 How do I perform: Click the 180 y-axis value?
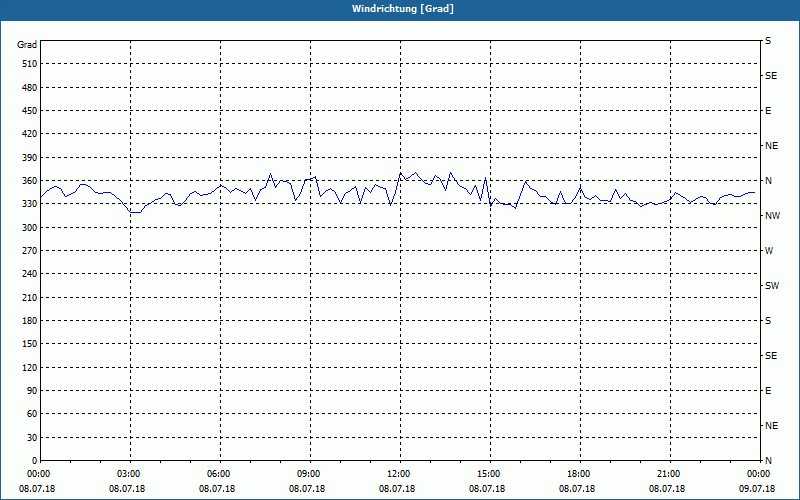(30, 321)
